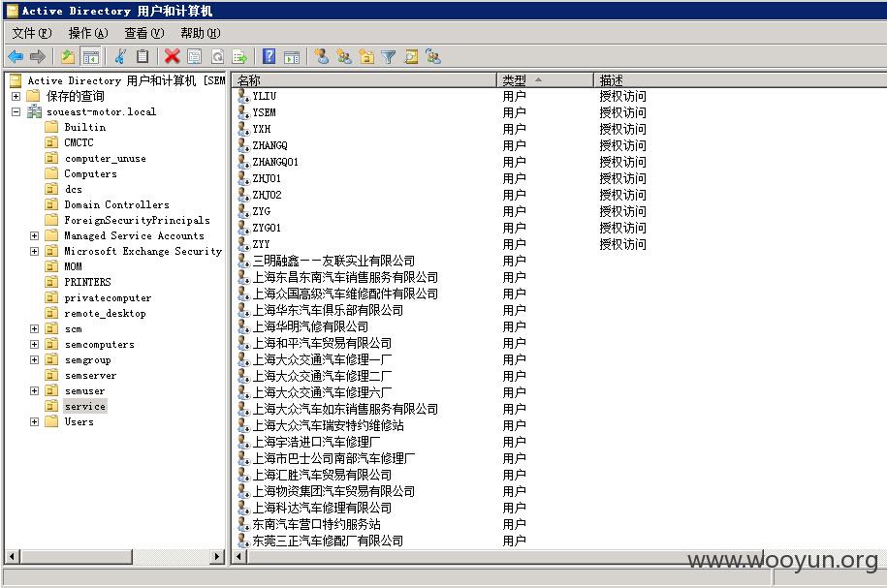Click the Cut scissors icon
Image resolution: width=887 pixels, height=588 pixels.
(120, 56)
